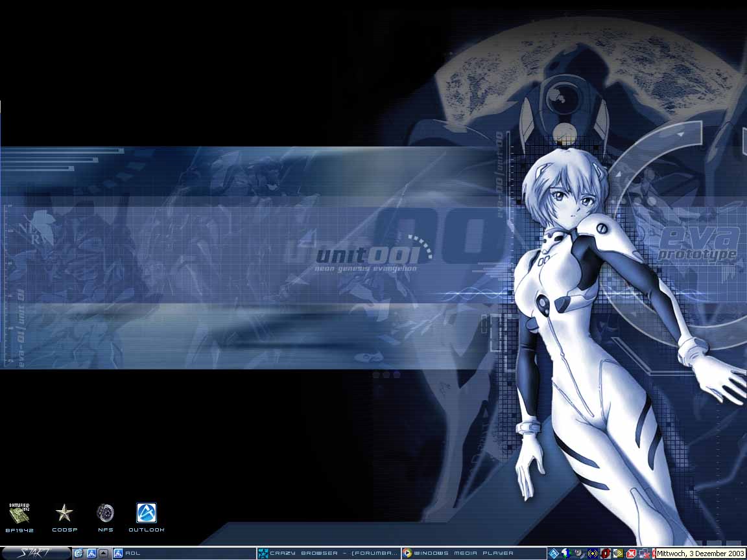Launch the CODSP star shortcut

tap(64, 518)
